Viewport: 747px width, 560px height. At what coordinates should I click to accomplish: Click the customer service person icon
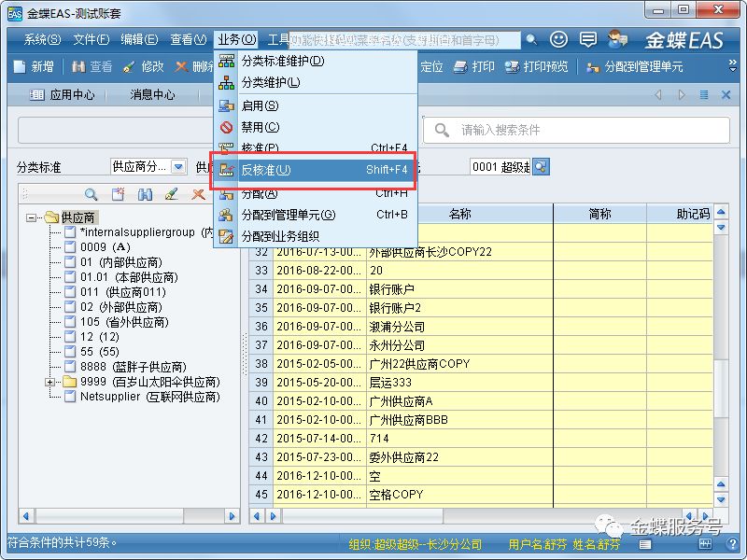(617, 39)
